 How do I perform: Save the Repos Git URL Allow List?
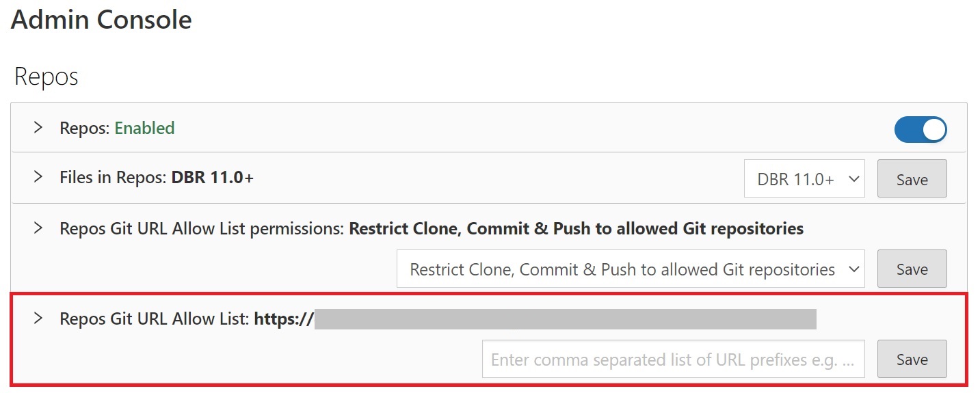click(x=912, y=359)
